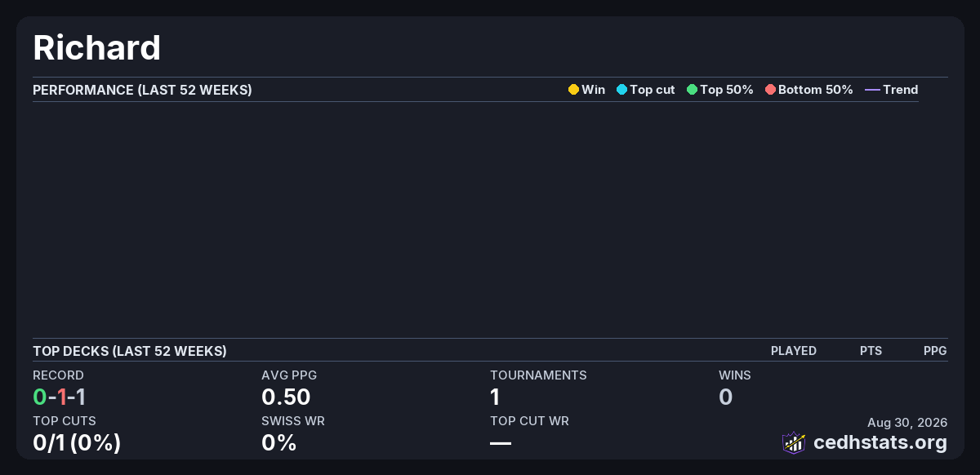Sort decks by PPG column header
The width and height of the screenshot is (980, 475).
point(935,351)
